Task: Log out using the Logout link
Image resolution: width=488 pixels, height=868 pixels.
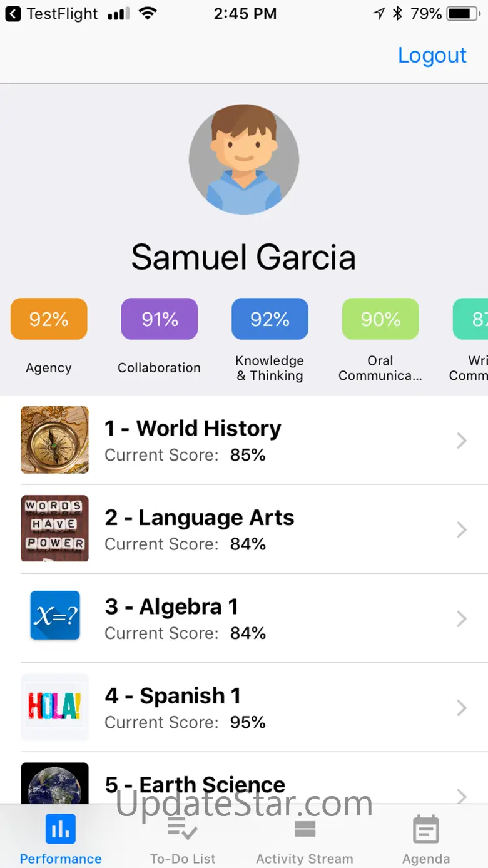Action: click(432, 55)
